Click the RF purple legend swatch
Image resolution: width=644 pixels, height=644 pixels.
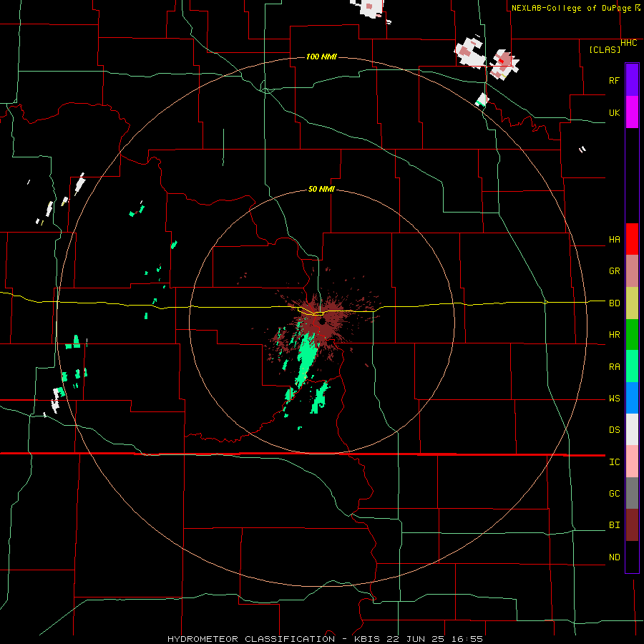tap(632, 80)
